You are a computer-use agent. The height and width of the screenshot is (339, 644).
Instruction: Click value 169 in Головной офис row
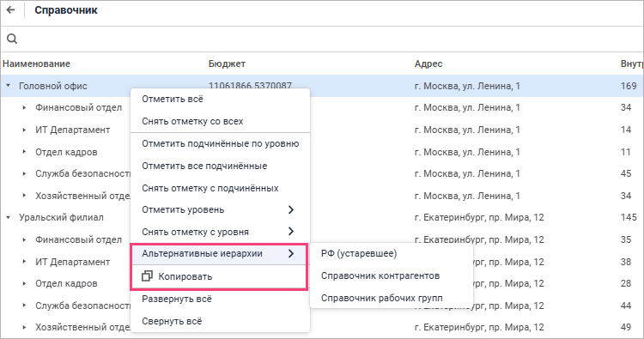pyautogui.click(x=629, y=86)
